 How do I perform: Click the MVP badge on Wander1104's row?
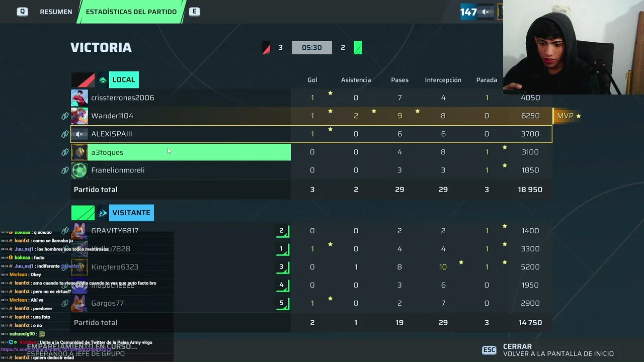[x=569, y=116]
